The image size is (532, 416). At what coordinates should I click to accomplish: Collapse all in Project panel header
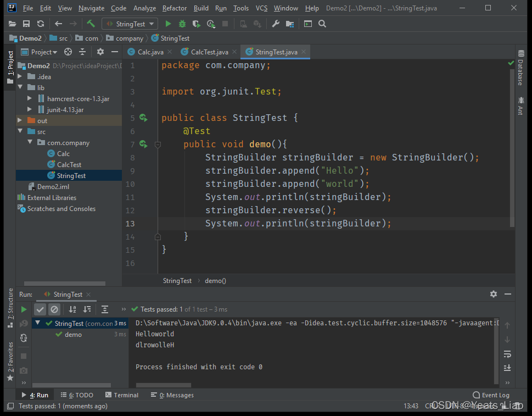(82, 52)
